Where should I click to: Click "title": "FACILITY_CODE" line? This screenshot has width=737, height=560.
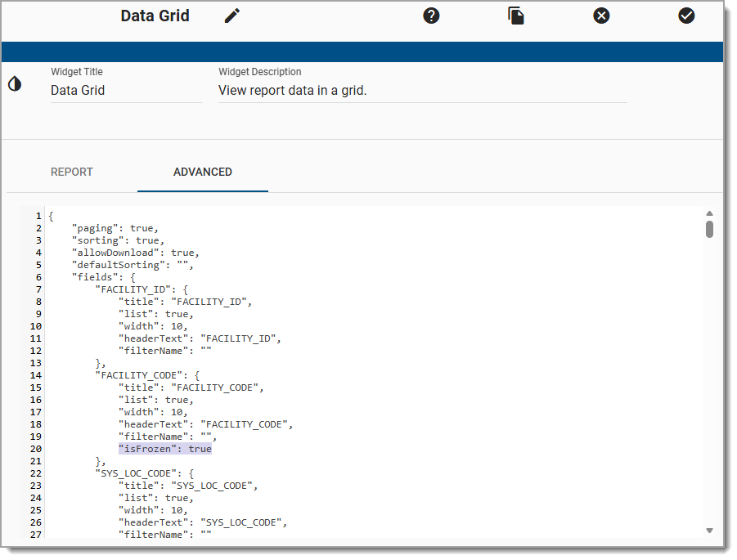(191, 388)
